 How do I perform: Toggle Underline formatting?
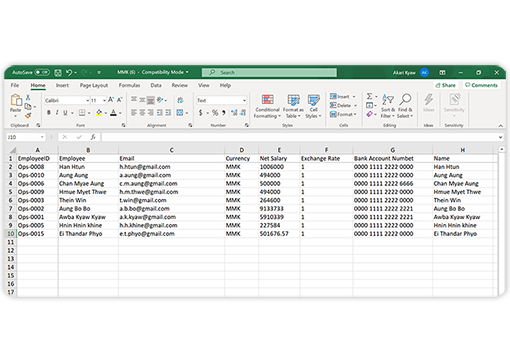pyautogui.click(x=65, y=113)
